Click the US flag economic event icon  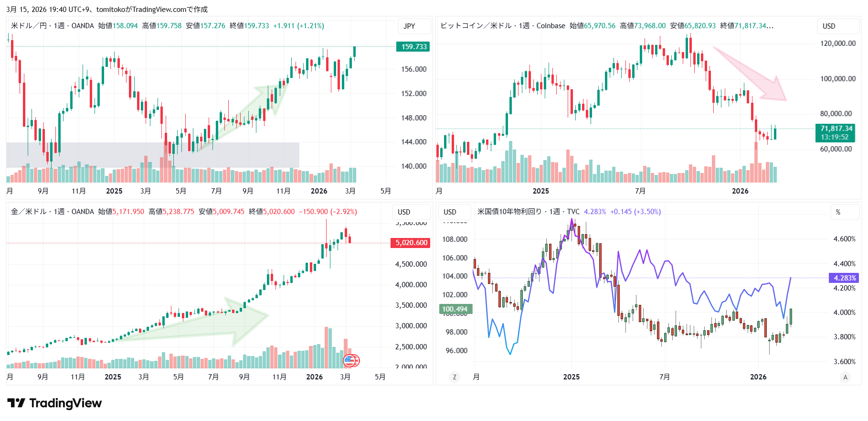click(x=351, y=361)
